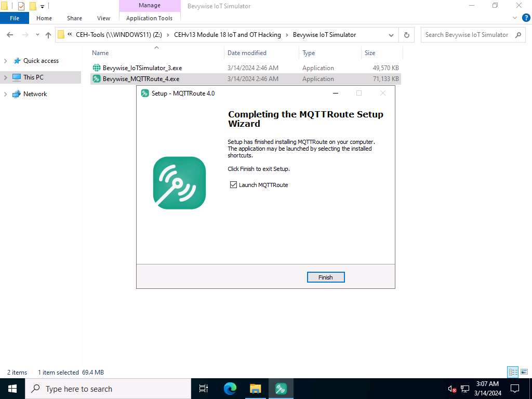Refresh the current folder
Image resolution: width=532 pixels, height=399 pixels.
(x=406, y=35)
